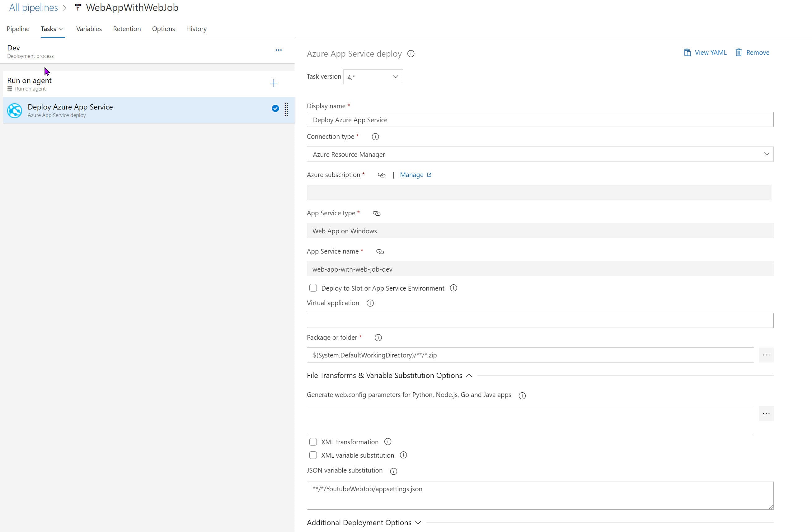Click the task drag handle dots

pos(286,110)
